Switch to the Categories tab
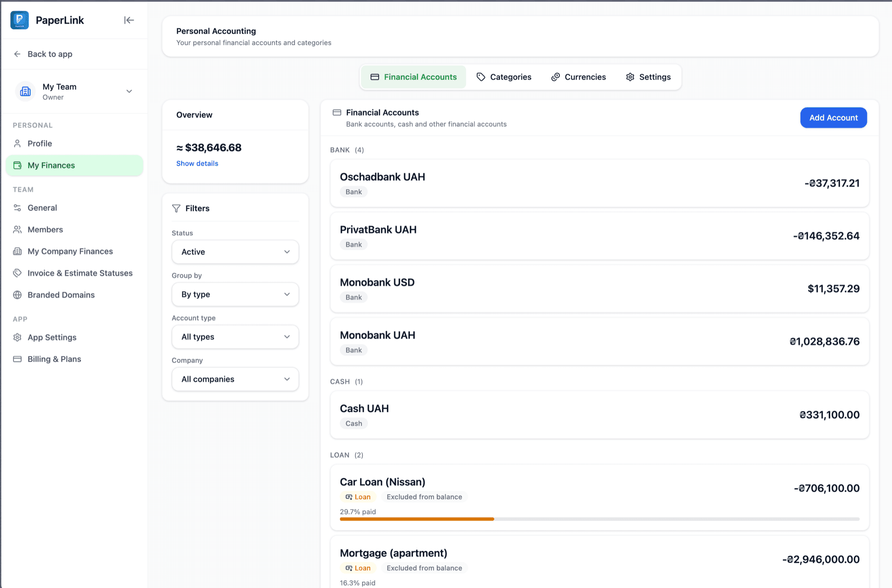 (x=504, y=77)
